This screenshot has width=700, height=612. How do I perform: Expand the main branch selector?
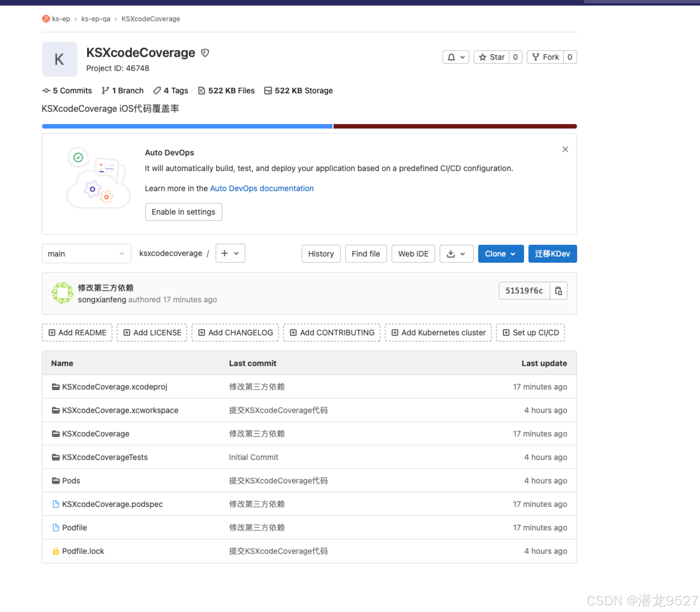click(x=86, y=254)
